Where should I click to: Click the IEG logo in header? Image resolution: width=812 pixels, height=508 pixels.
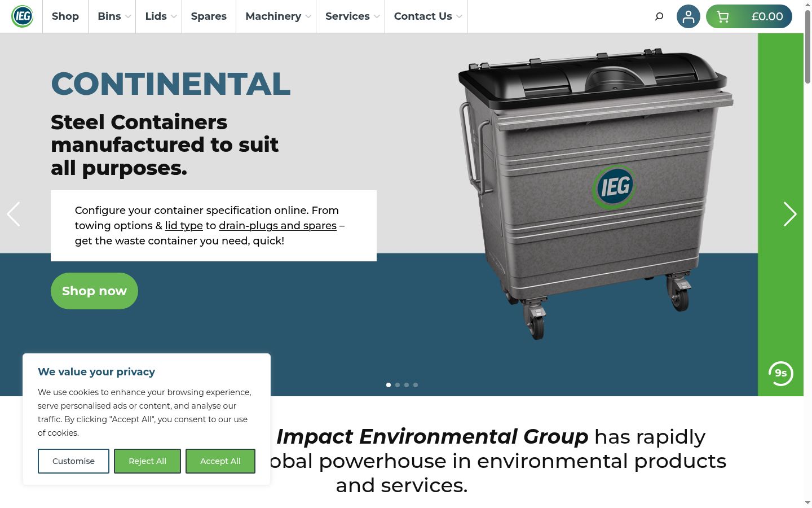click(22, 16)
